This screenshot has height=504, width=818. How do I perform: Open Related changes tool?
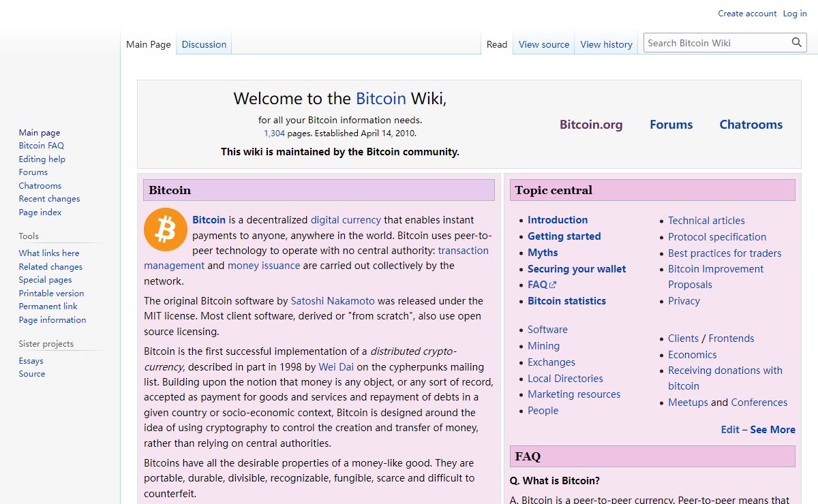point(50,267)
